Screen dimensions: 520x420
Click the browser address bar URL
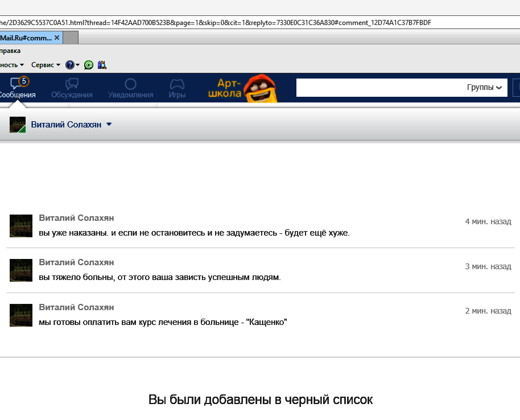(x=216, y=23)
